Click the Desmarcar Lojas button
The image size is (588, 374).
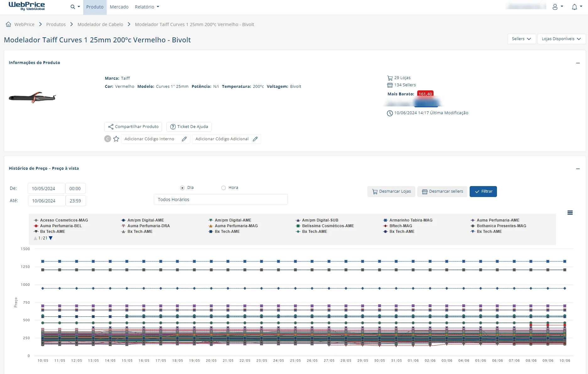(391, 191)
